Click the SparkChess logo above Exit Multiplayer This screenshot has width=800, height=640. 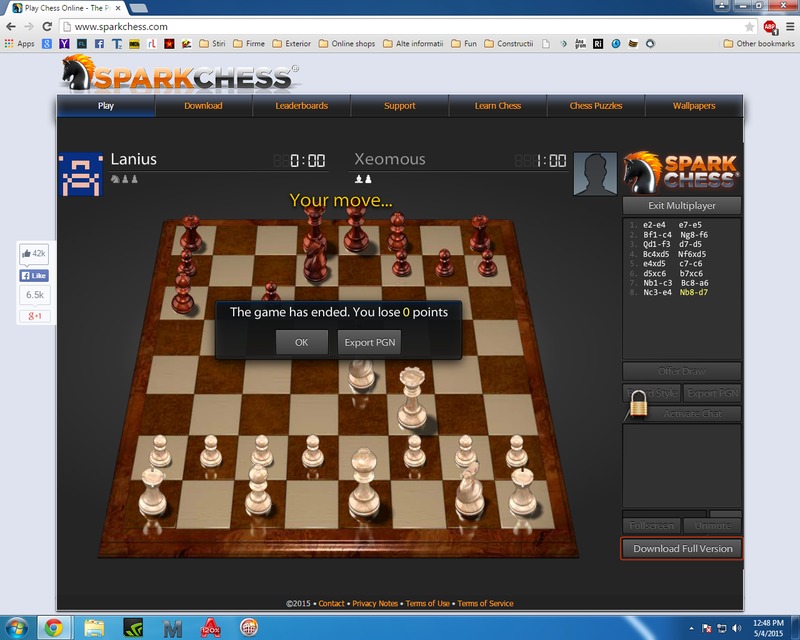[681, 173]
